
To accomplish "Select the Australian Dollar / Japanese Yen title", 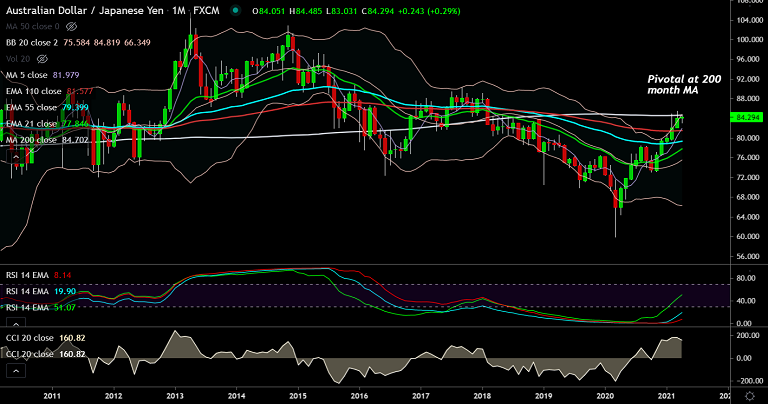I will [x=85, y=10].
